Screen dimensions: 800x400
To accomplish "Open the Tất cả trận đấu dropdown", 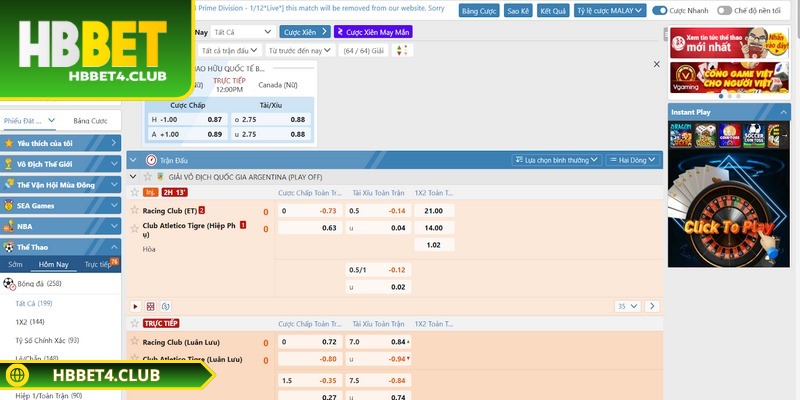I will pyautogui.click(x=229, y=51).
